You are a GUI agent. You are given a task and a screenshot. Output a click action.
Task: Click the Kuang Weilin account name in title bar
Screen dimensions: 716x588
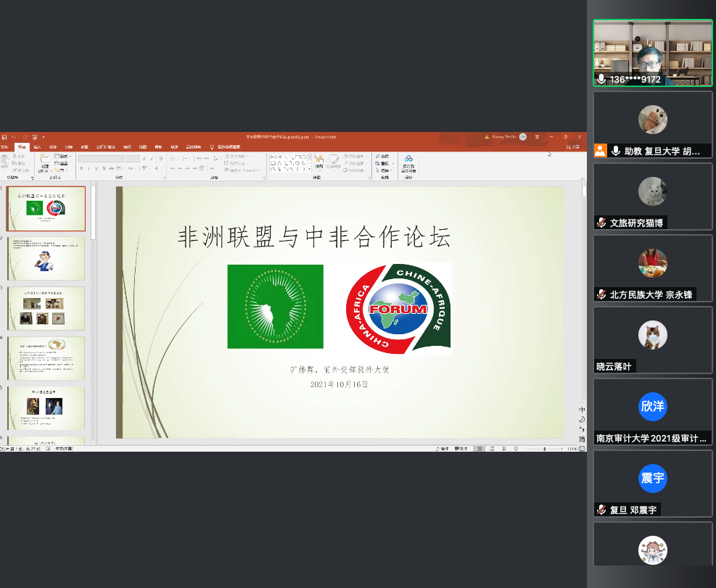pos(503,137)
